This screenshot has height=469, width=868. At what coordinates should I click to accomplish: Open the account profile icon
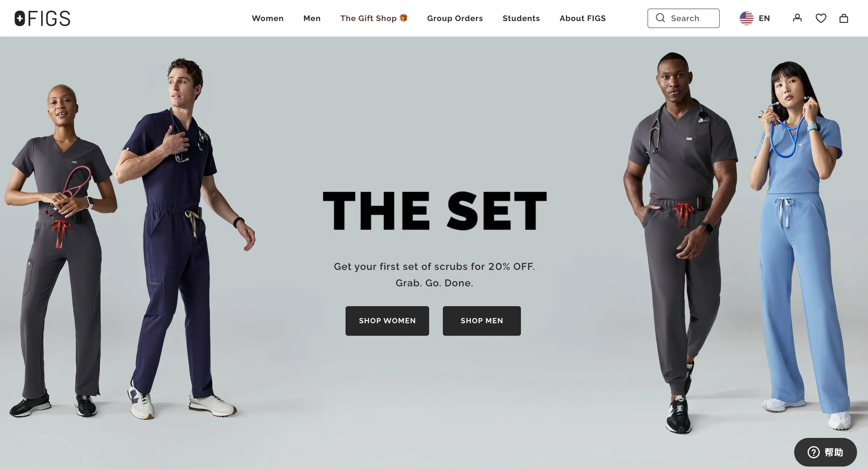click(797, 18)
